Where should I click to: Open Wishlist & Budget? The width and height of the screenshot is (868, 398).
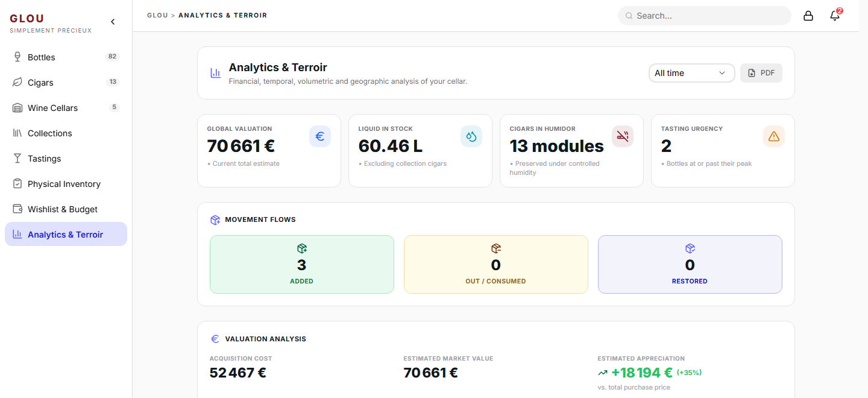coord(66,209)
